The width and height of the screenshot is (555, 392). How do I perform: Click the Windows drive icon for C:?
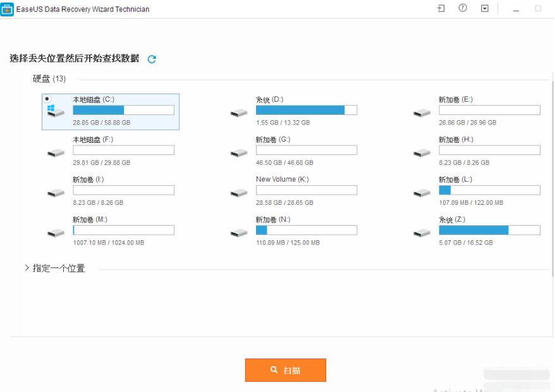tap(56, 111)
